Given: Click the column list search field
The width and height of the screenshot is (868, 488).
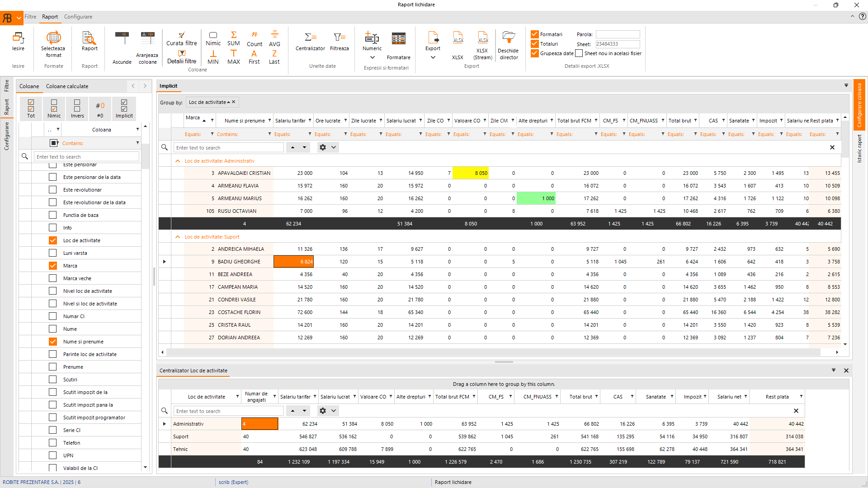Looking at the screenshot, I should point(86,157).
